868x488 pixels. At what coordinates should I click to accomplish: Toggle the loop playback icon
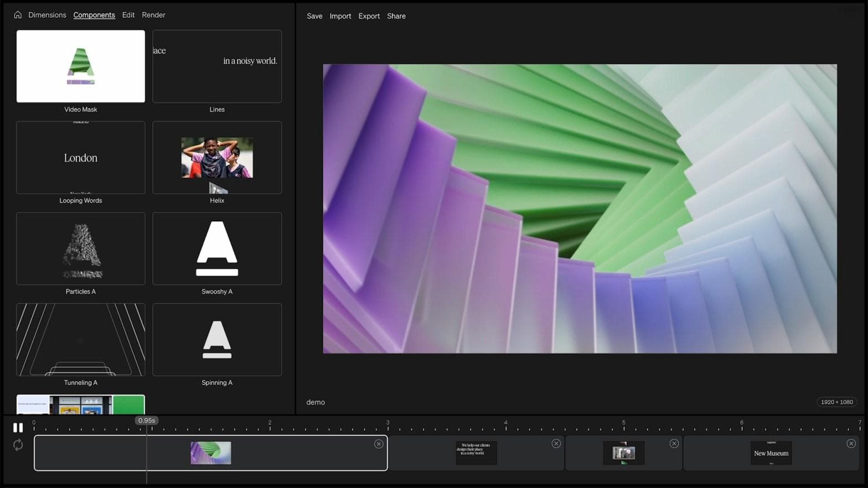(x=18, y=445)
